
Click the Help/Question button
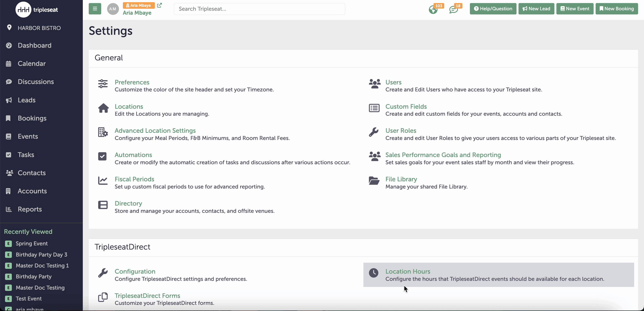coord(493,9)
